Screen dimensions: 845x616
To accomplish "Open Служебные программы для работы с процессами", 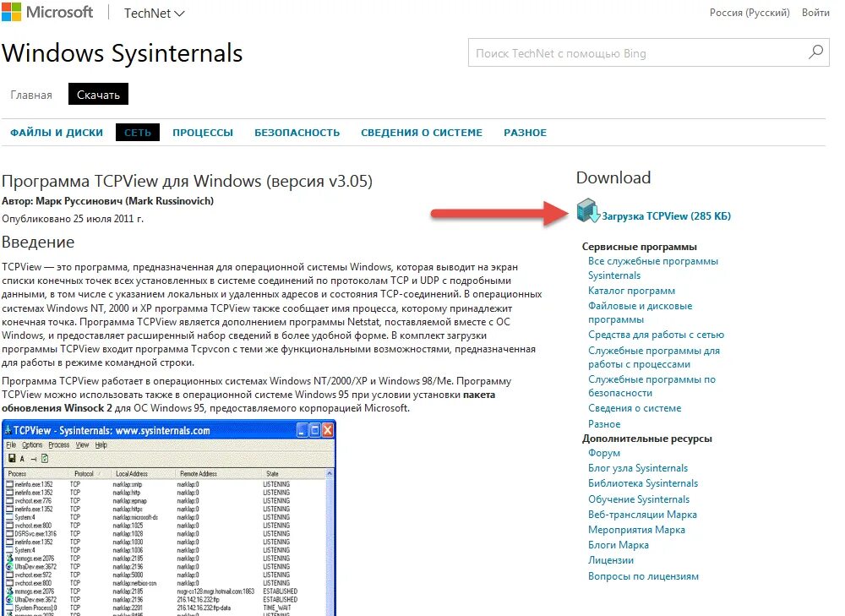I will click(x=654, y=357).
